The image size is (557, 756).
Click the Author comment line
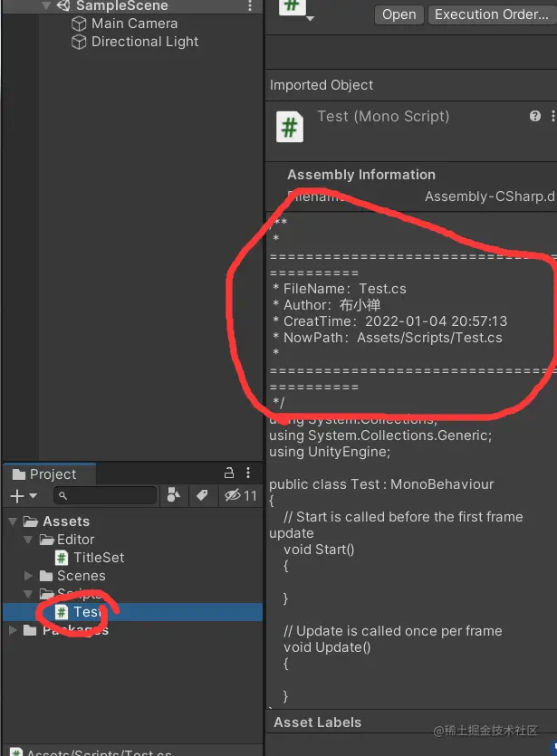326,305
